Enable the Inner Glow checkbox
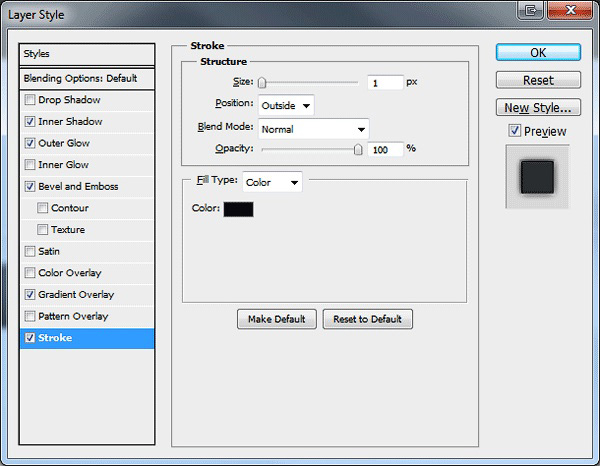This screenshot has width=600, height=466. (30, 165)
